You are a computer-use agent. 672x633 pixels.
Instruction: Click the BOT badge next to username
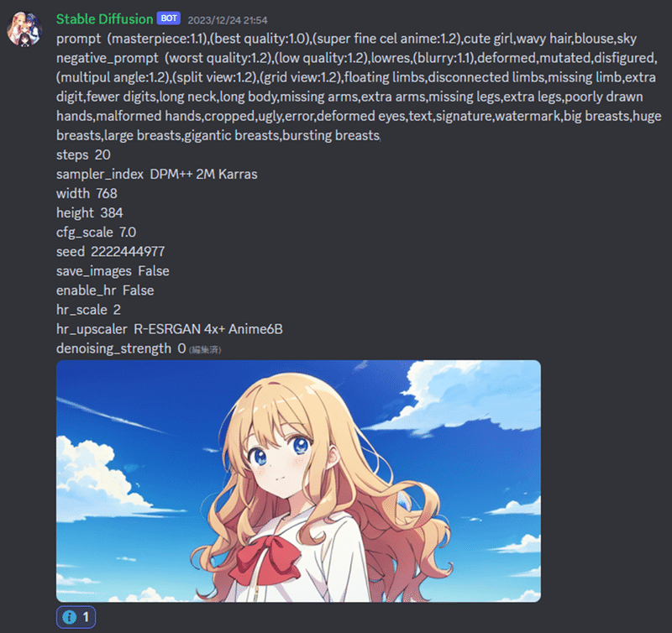pyautogui.click(x=169, y=18)
